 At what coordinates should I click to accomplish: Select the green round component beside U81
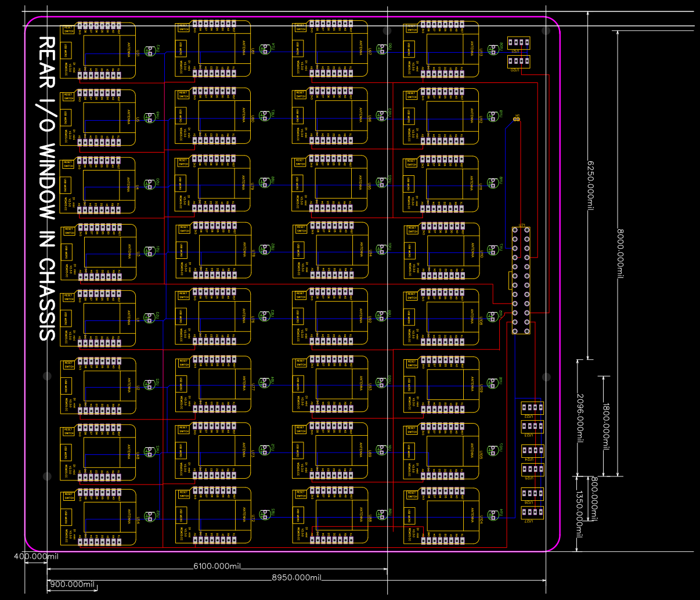[x=265, y=49]
